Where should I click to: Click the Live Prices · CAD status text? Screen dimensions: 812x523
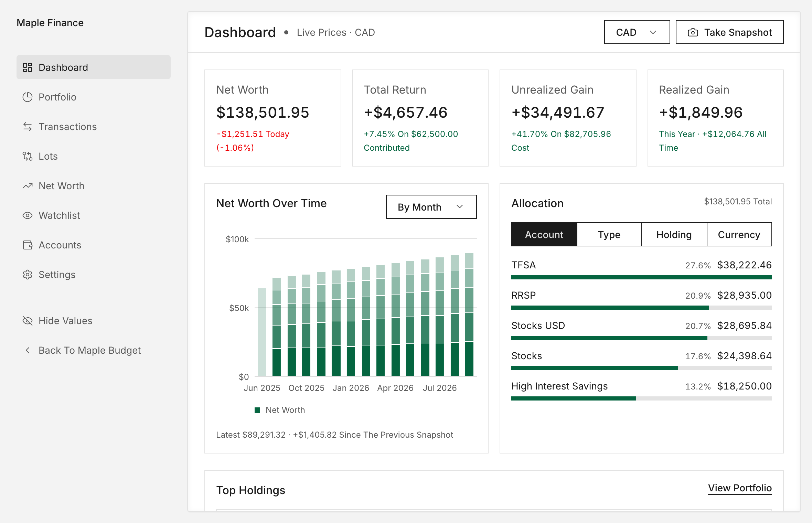[336, 32]
